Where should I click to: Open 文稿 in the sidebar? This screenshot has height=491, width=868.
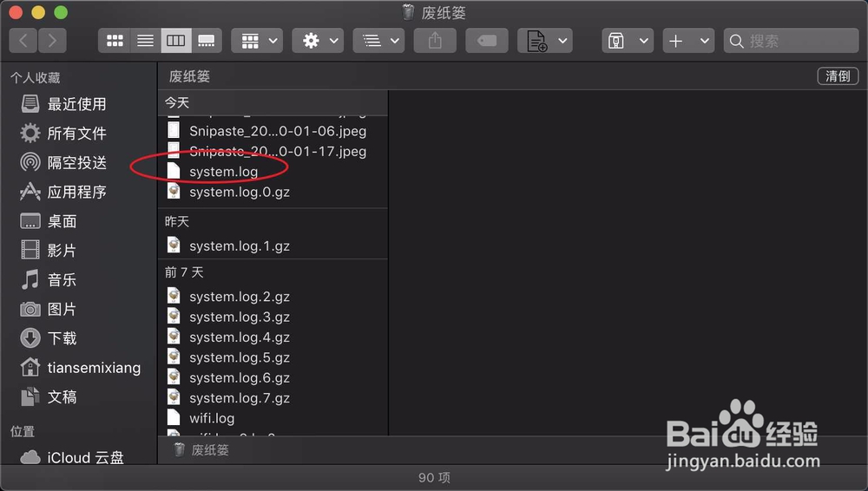tap(49, 397)
